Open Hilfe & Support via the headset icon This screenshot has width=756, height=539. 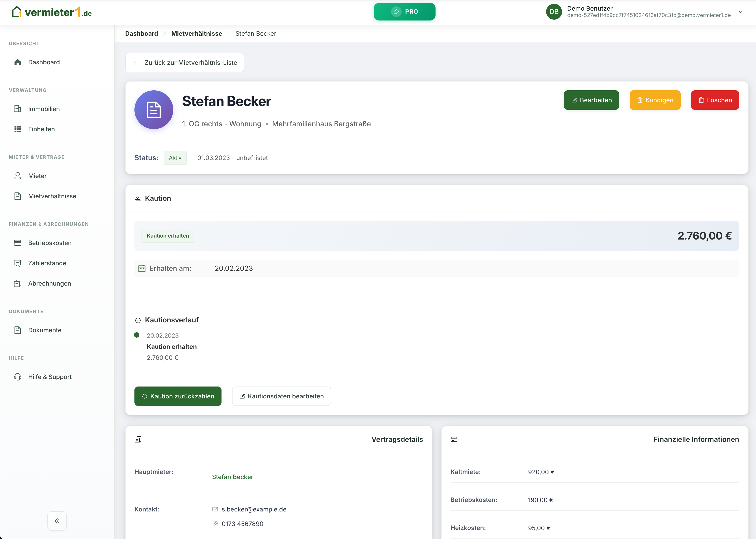pyautogui.click(x=18, y=377)
